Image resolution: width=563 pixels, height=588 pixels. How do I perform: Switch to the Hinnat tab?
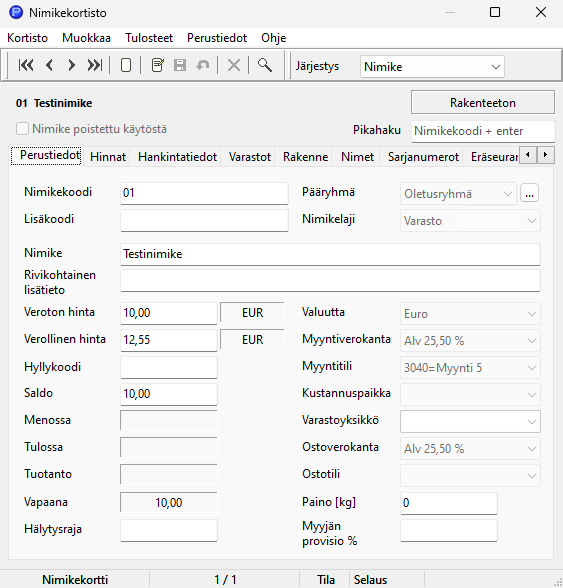[x=108, y=157]
